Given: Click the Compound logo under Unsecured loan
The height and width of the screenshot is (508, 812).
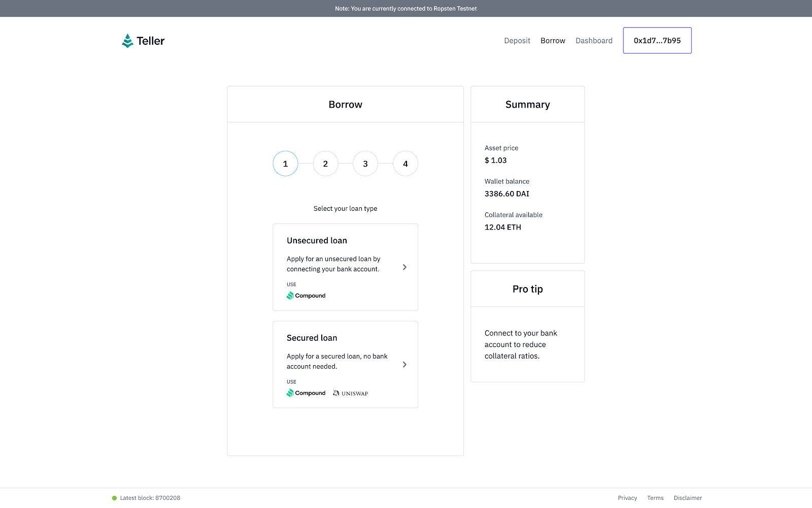Looking at the screenshot, I should tap(306, 296).
